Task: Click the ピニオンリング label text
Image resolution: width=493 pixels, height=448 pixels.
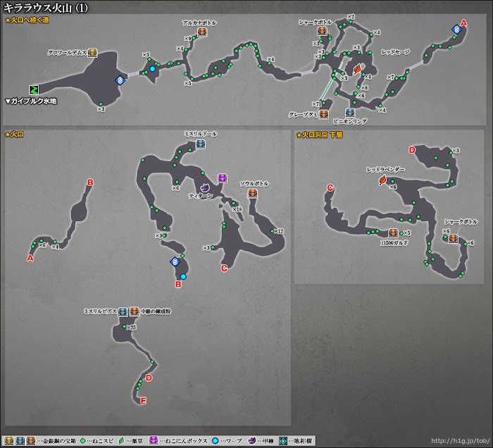Action: tap(350, 121)
